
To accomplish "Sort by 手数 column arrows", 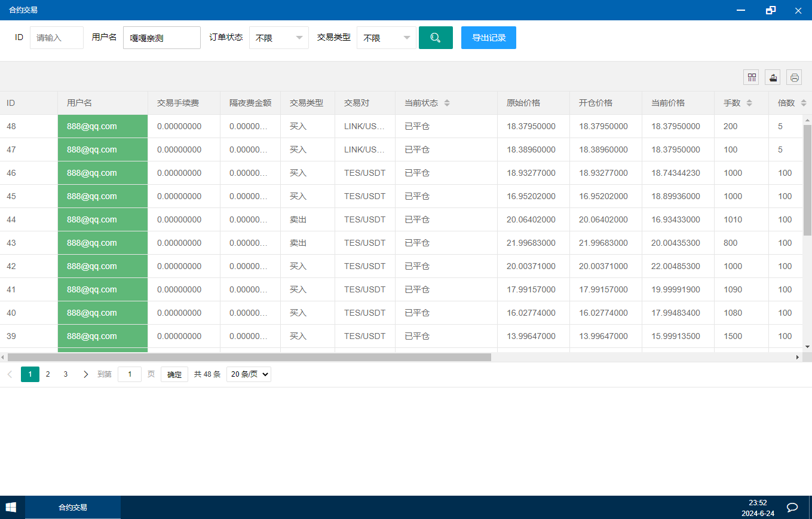I will click(749, 103).
